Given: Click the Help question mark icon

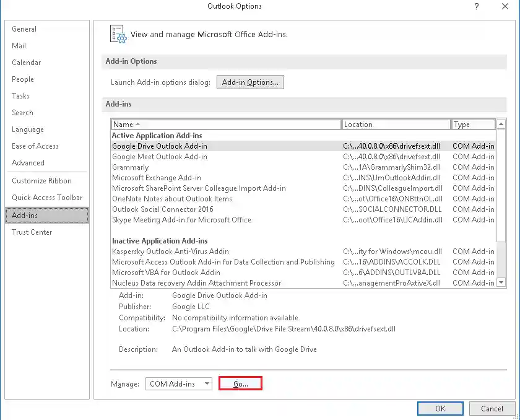Looking at the screenshot, I should pyautogui.click(x=477, y=6).
